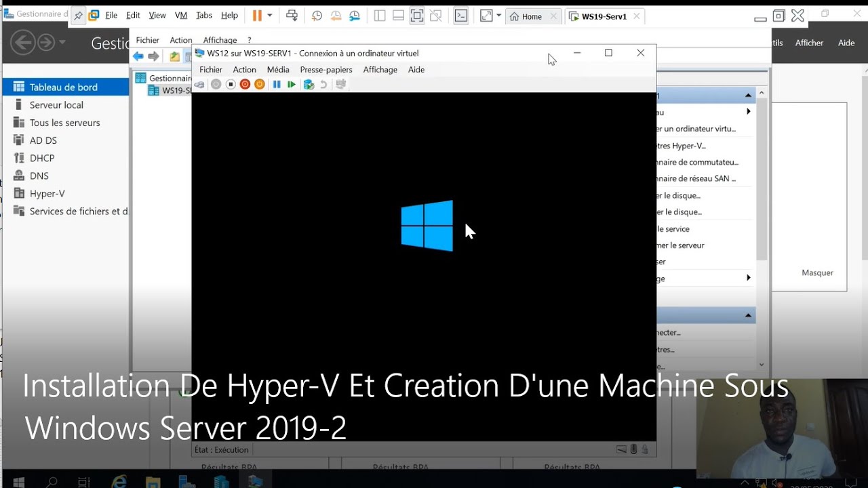Open the VMware VM menu
Viewport: 868px width, 488px height.
[181, 16]
